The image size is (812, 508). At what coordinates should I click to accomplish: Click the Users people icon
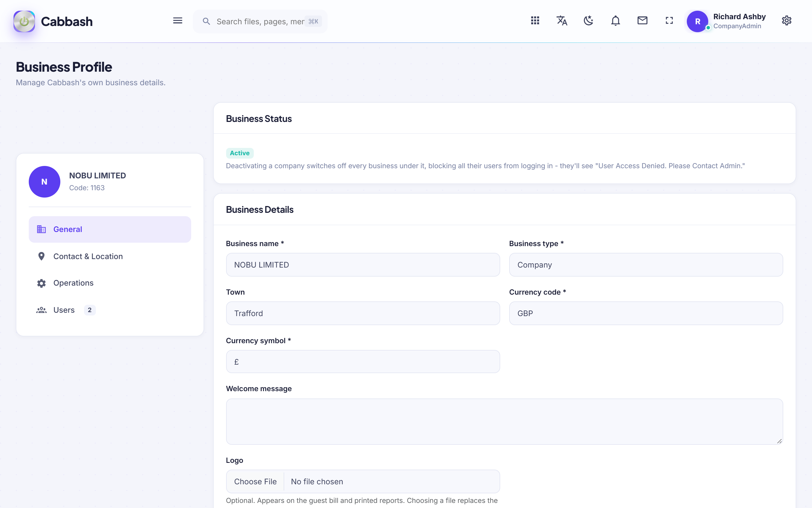41,310
